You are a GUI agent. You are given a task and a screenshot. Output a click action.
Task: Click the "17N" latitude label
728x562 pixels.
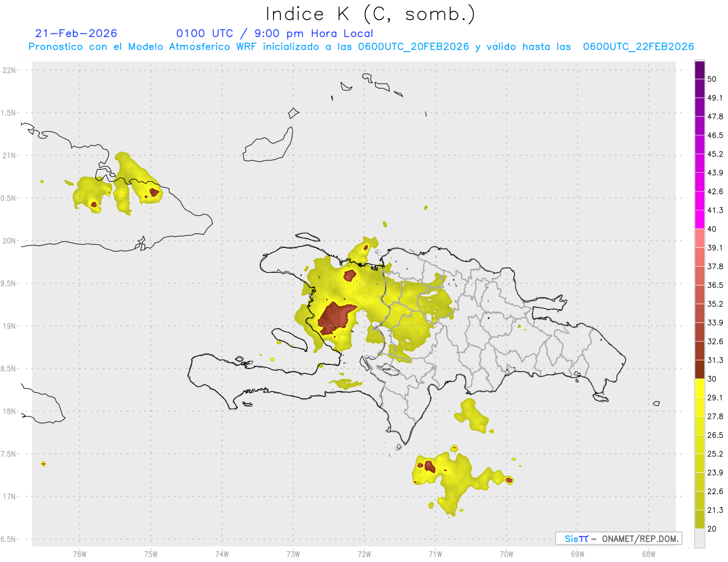click(x=10, y=497)
